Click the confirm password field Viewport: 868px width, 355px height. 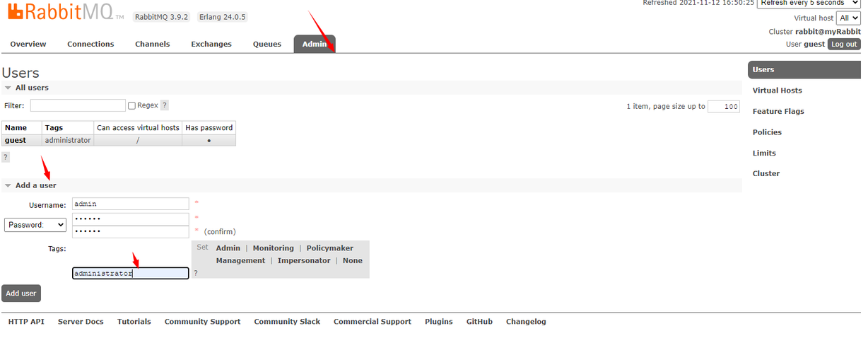(x=131, y=231)
